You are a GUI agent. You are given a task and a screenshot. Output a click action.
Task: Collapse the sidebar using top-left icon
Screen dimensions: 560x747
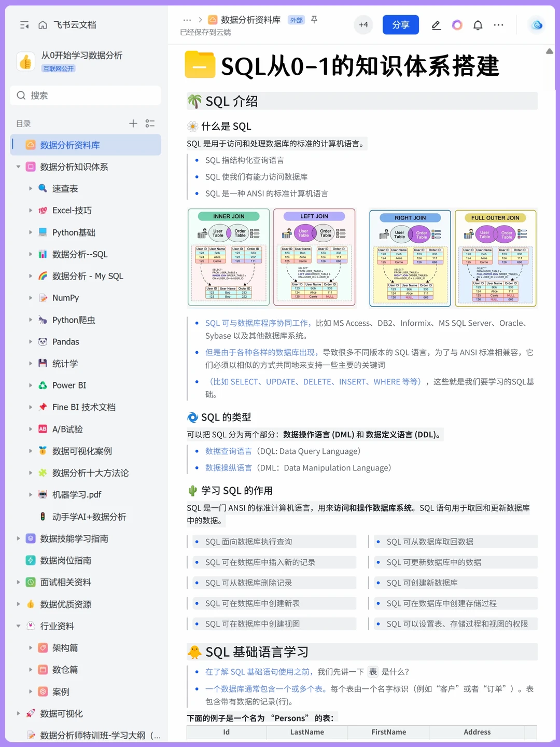(24, 24)
